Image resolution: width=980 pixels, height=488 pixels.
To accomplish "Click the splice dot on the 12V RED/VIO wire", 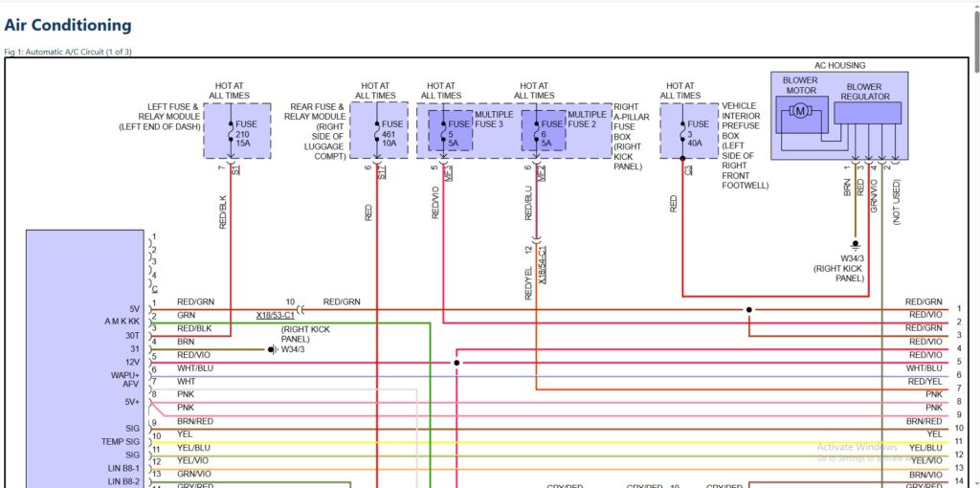I will [x=457, y=363].
